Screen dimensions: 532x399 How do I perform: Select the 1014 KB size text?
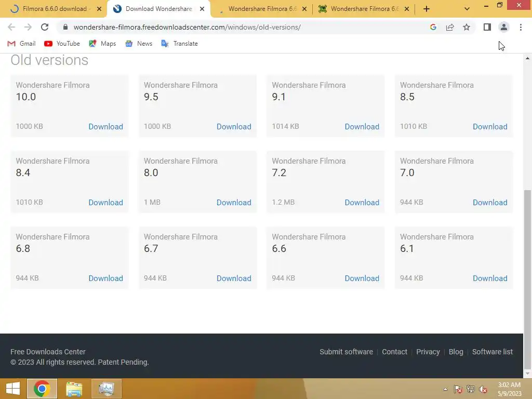(285, 126)
